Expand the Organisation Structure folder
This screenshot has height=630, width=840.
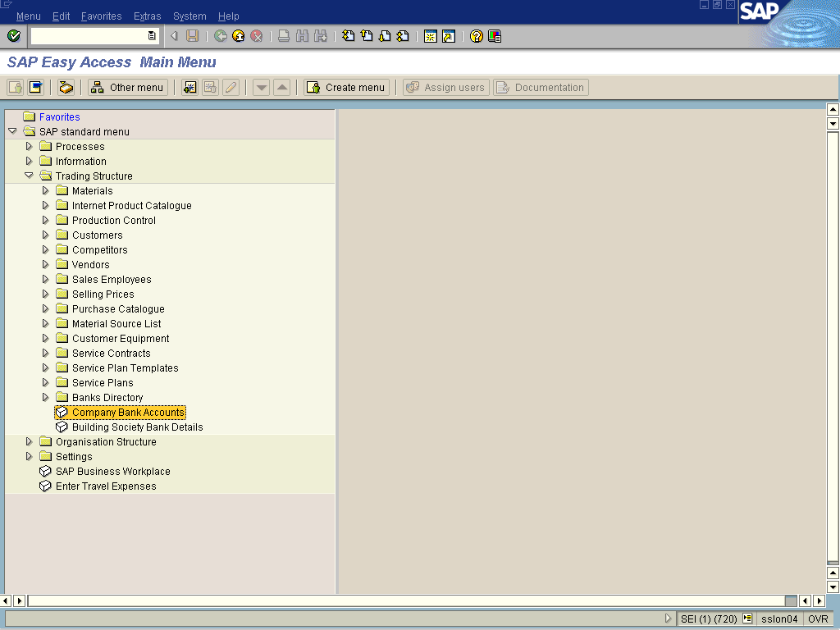pyautogui.click(x=29, y=441)
